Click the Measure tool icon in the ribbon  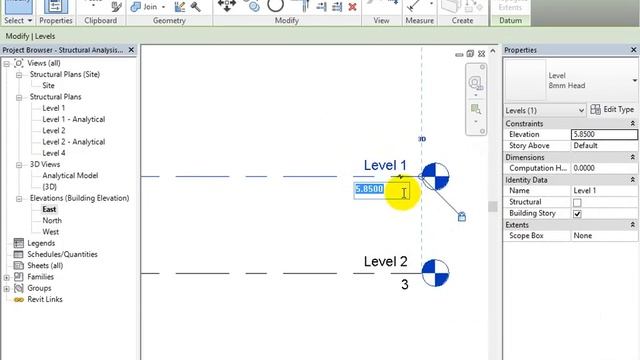[413, 6]
